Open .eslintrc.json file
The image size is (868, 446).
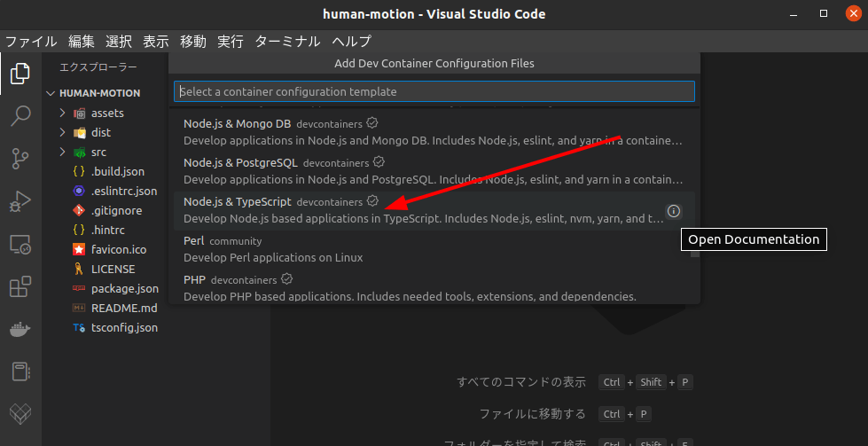coord(124,191)
